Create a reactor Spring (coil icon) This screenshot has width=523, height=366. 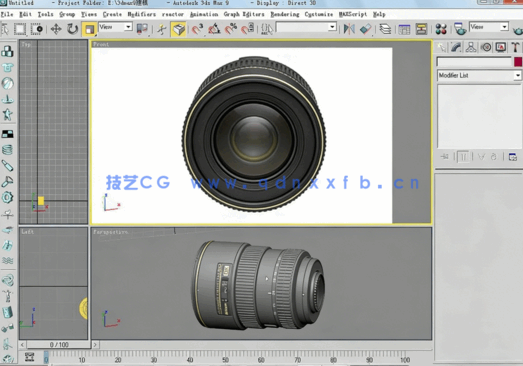7,149
